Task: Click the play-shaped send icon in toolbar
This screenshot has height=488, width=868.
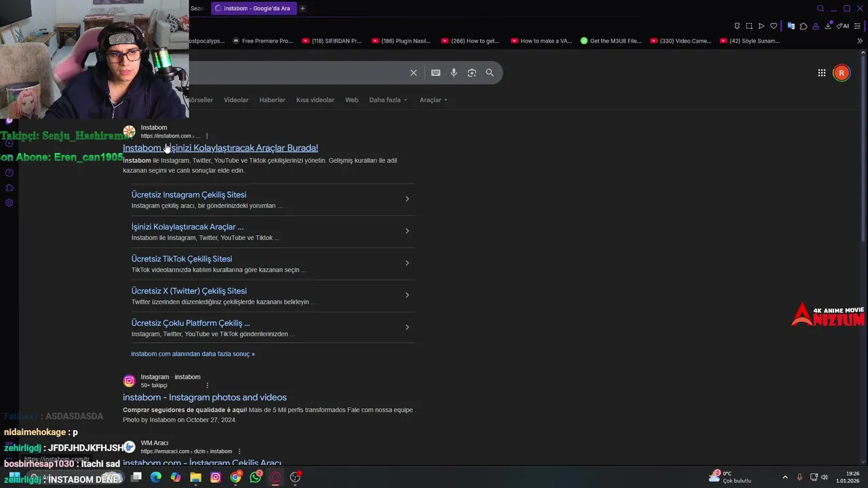Action: pos(762,26)
